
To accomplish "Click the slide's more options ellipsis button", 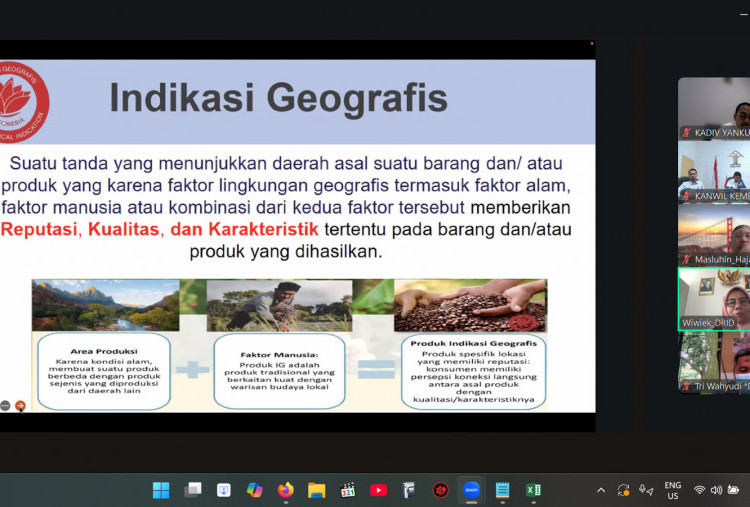I will pyautogui.click(x=5, y=406).
